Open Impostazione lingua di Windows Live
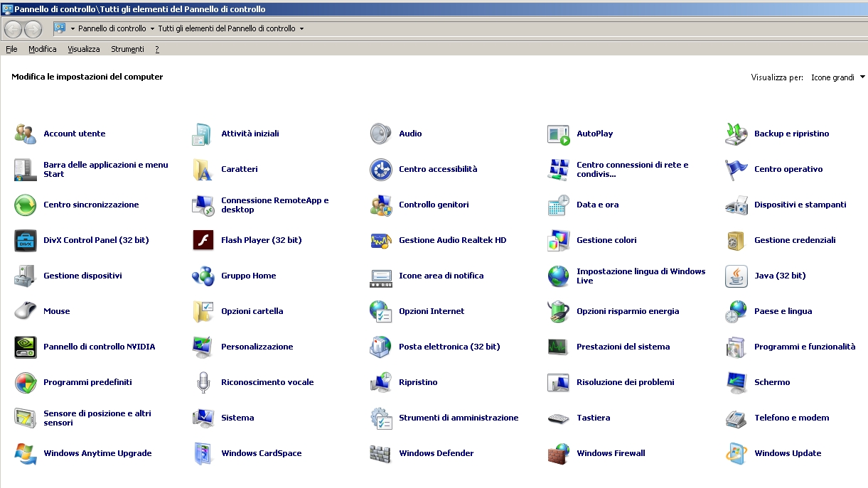Screen dimensions: 868x488 641,276
